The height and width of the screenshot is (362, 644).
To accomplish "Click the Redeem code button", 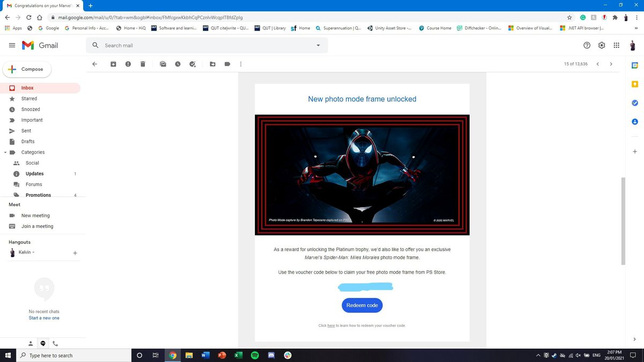I will [362, 305].
